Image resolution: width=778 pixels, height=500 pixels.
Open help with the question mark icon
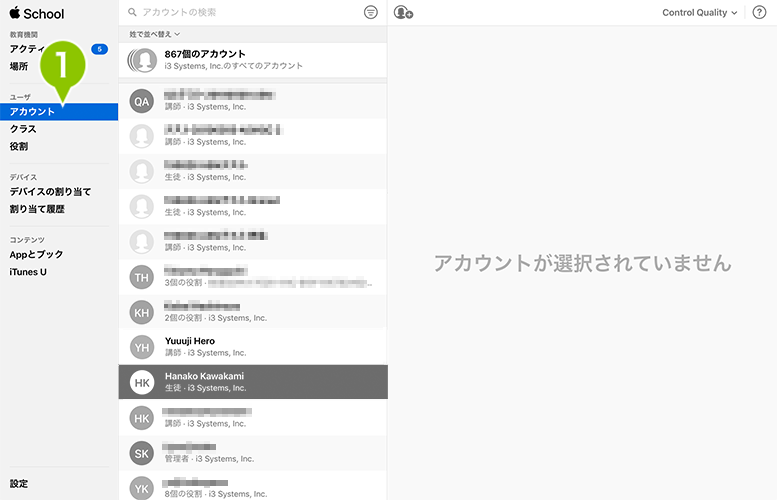(x=759, y=12)
